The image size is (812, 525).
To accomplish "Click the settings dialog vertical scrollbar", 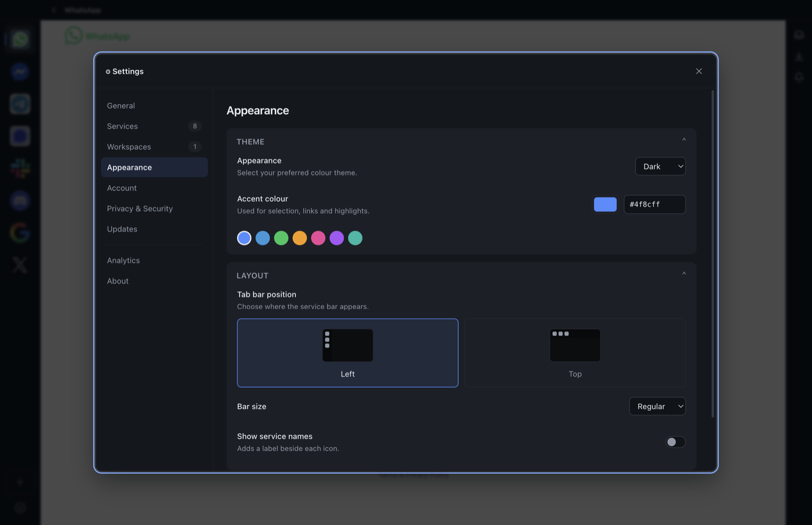I will point(713,254).
